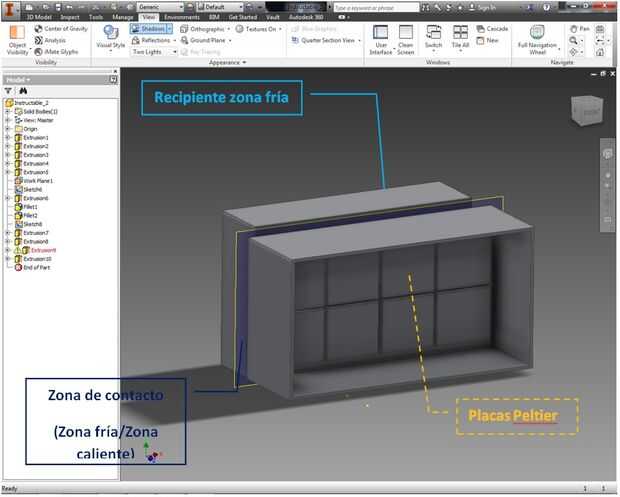
Task: Switch to the Tools tab
Action: [96, 17]
